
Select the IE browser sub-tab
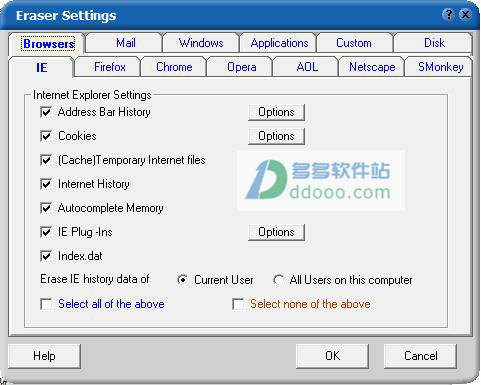42,68
